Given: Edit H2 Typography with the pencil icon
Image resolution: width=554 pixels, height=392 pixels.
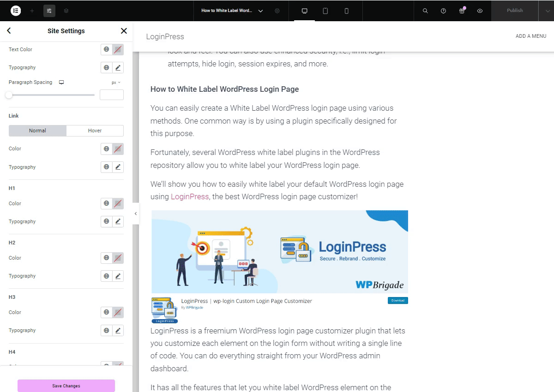Looking at the screenshot, I should (x=118, y=276).
